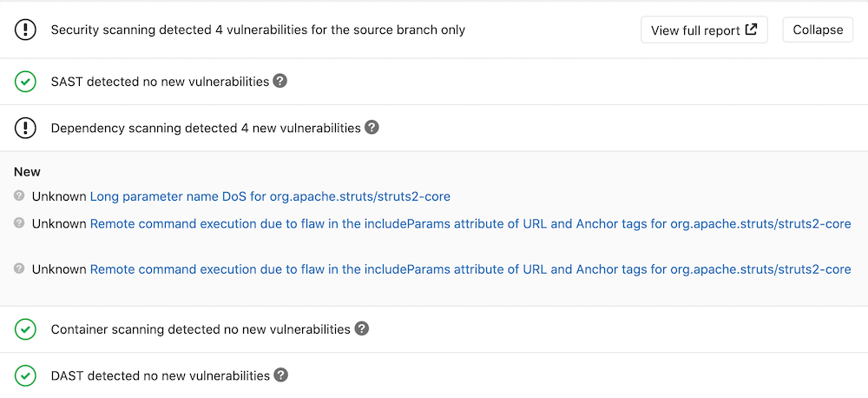
Task: Click severity icon beside last Remote command execution
Action: 19,269
